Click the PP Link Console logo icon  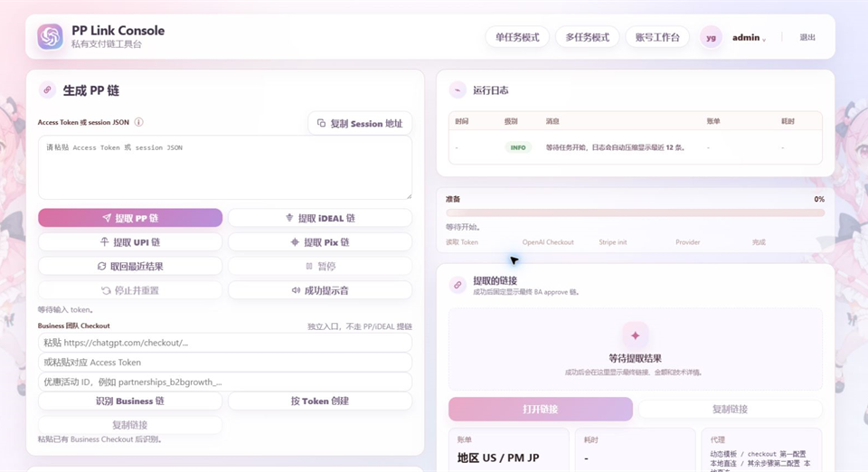(x=50, y=37)
